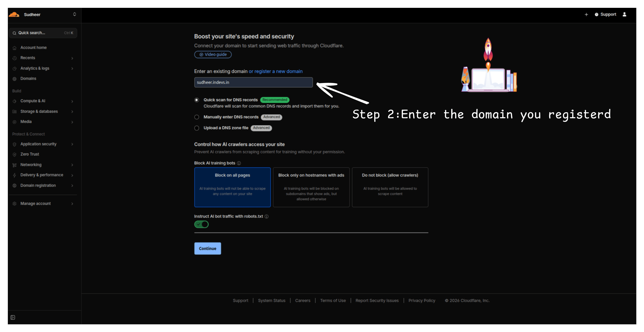
Task: Click the Cloudflare logo icon
Action: tap(14, 15)
